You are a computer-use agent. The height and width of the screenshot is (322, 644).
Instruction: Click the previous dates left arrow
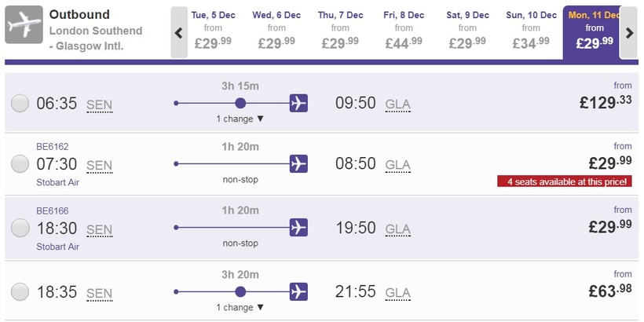[179, 33]
